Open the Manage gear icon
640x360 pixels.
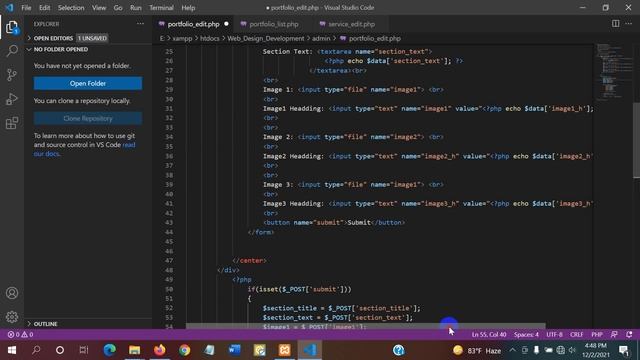pyautogui.click(x=12, y=317)
